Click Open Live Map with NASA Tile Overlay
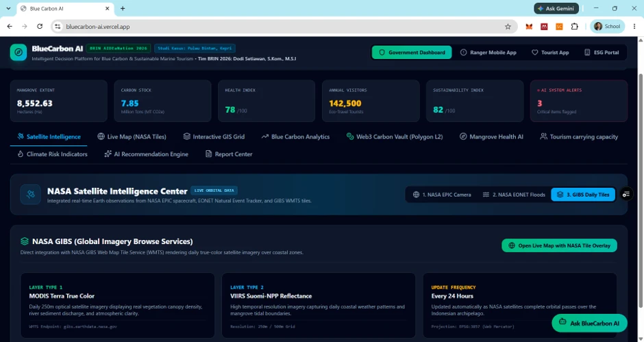This screenshot has height=342, width=644. tap(559, 245)
